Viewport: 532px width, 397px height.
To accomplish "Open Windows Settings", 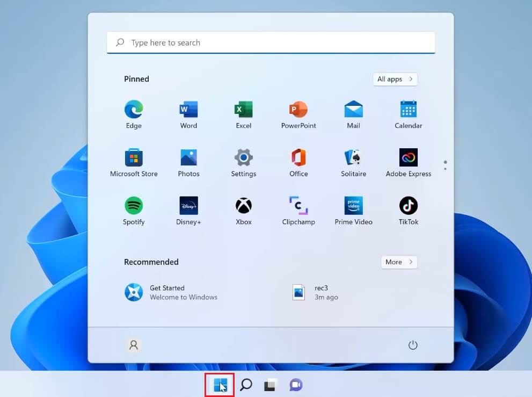I will [243, 158].
